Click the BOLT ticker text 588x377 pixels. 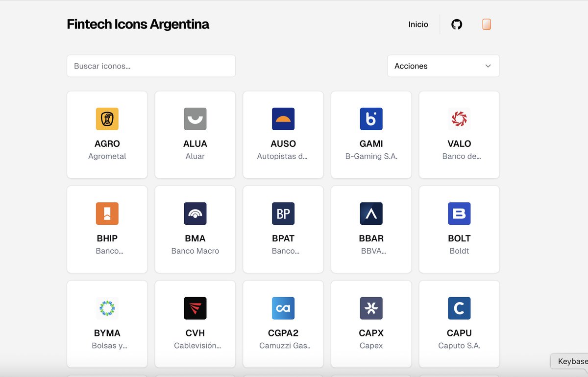coord(459,238)
